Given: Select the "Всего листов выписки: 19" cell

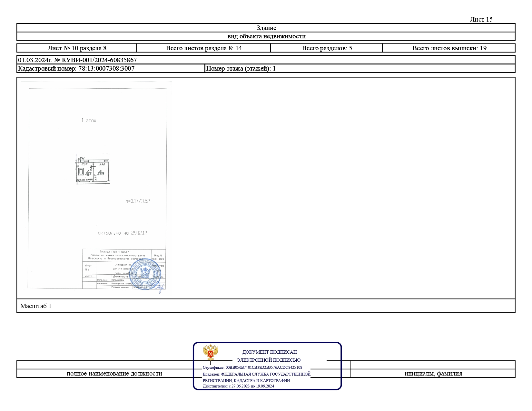Looking at the screenshot, I should tap(449, 48).
